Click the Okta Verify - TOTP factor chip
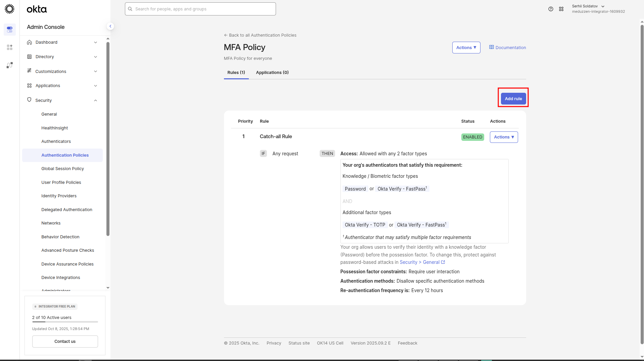Image resolution: width=644 pixels, height=361 pixels. point(365,225)
